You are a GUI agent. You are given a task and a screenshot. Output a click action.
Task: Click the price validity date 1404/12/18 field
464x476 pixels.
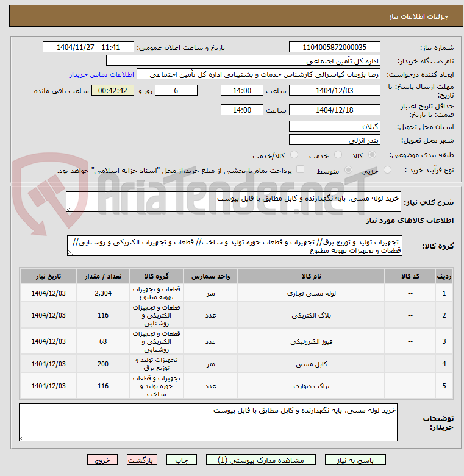pos(334,110)
